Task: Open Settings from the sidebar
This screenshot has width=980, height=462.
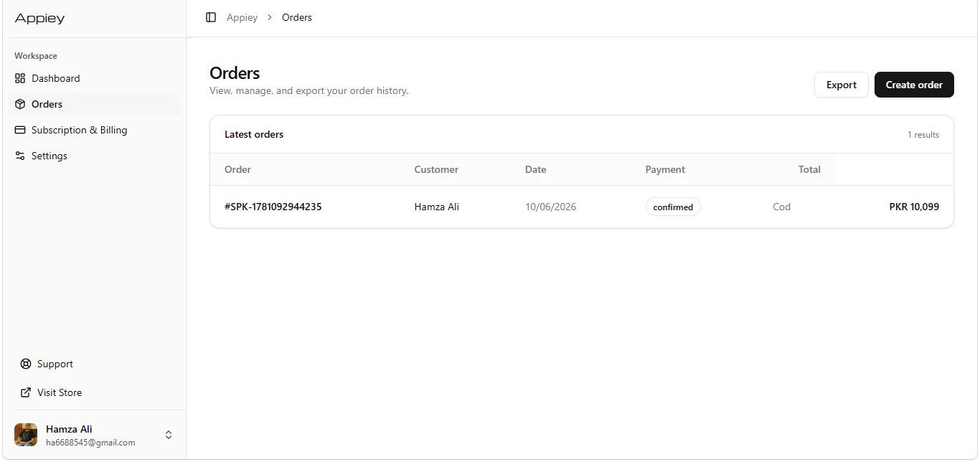Action: 94,156
